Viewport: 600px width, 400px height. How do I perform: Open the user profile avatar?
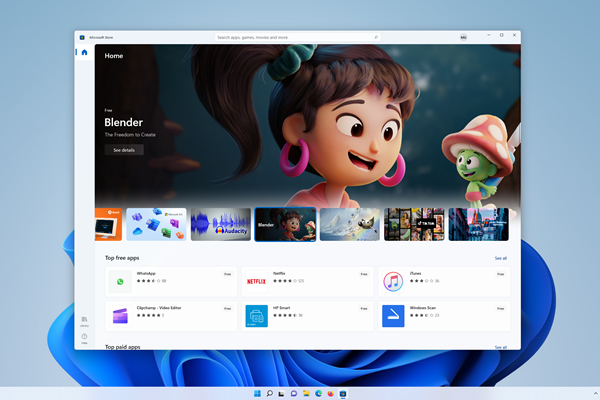[463, 37]
